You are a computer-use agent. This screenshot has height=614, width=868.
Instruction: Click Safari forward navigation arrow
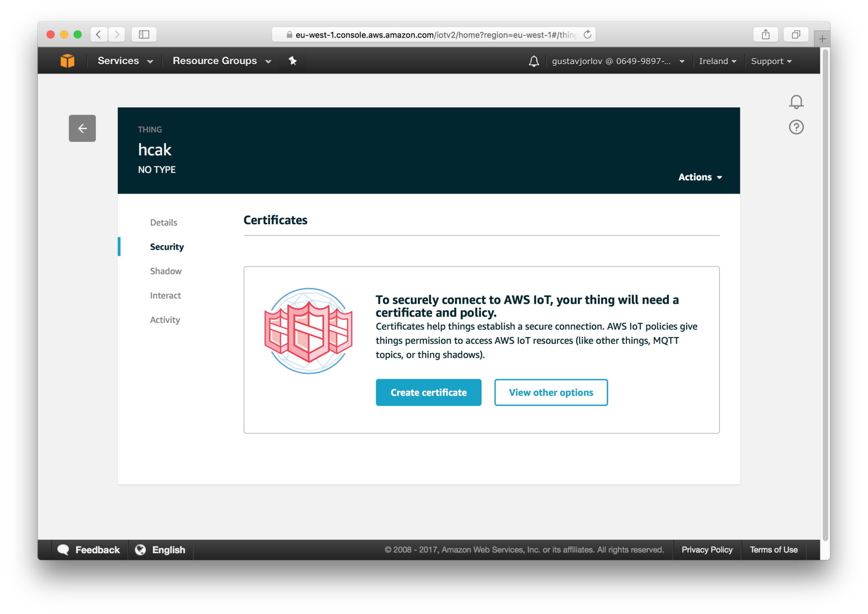coord(117,35)
